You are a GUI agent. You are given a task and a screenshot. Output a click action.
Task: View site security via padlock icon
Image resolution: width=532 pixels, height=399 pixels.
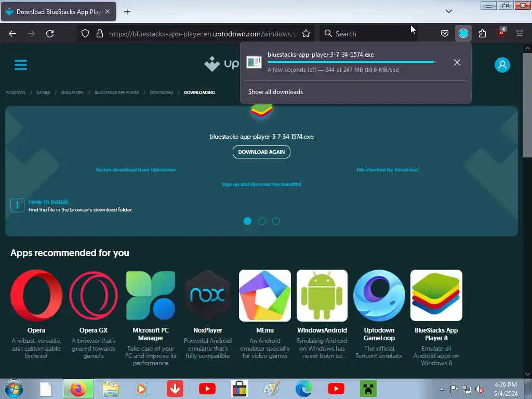(99, 34)
